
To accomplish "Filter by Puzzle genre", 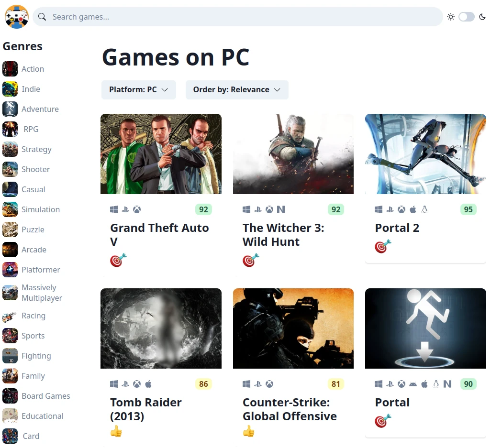I will tap(33, 229).
